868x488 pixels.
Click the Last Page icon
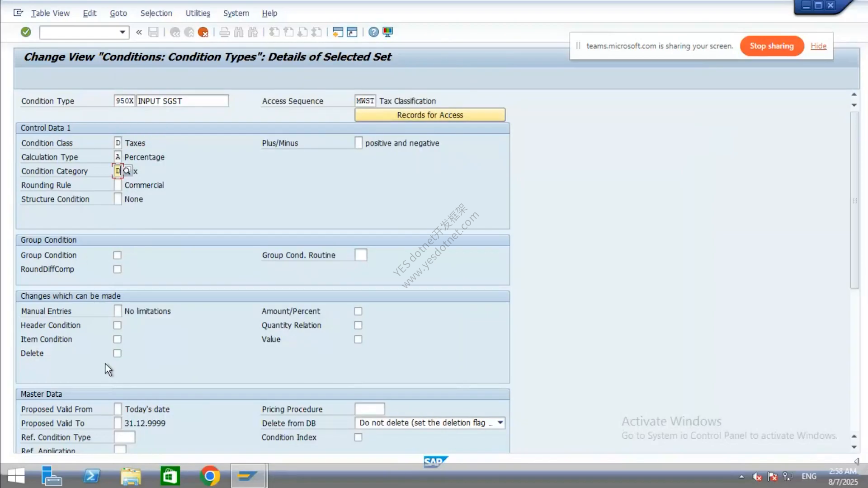(317, 32)
